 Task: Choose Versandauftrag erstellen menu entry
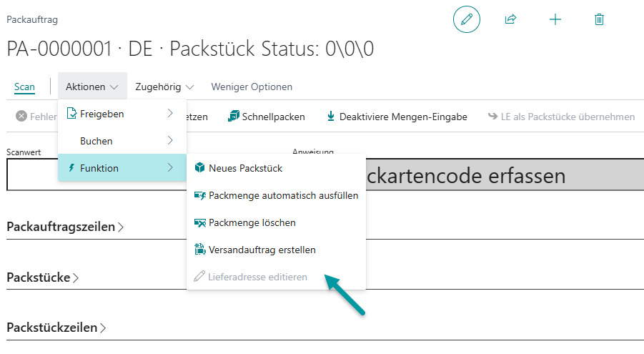pyautogui.click(x=276, y=250)
